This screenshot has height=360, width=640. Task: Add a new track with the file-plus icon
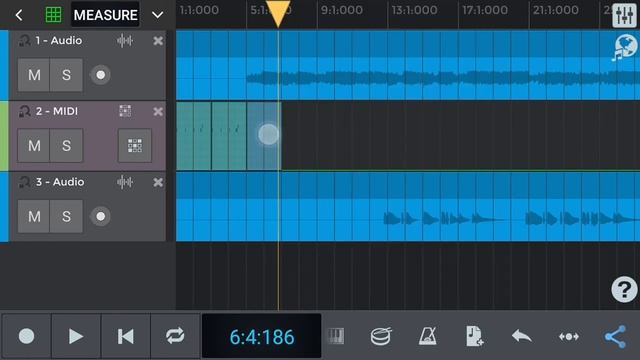tap(474, 336)
